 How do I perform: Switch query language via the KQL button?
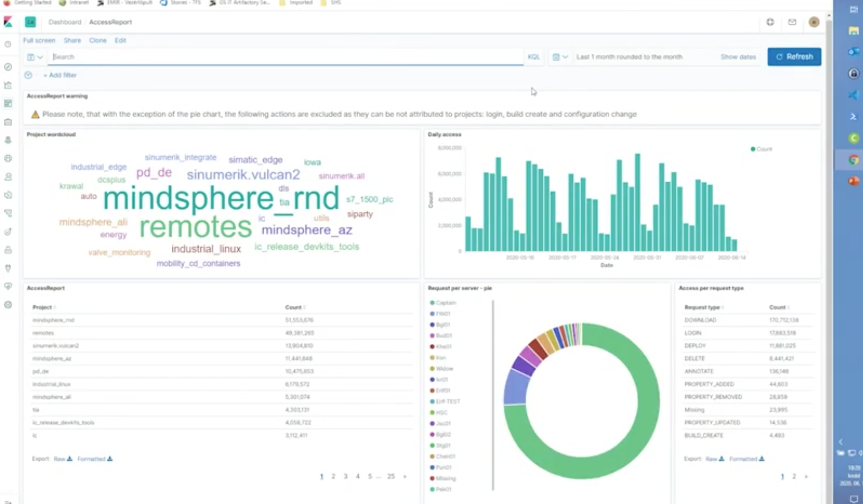tap(534, 57)
